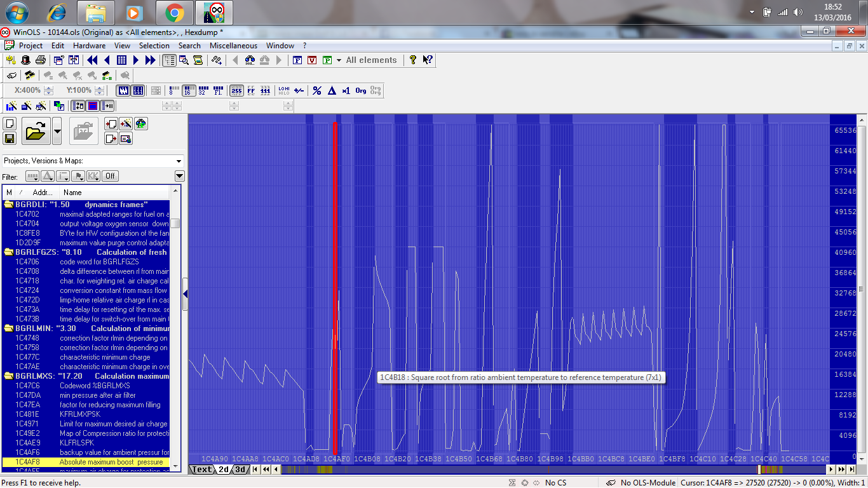Select 'KFRLMXPSK' map row
Viewport: 868px width, 488px height.
tap(86, 414)
